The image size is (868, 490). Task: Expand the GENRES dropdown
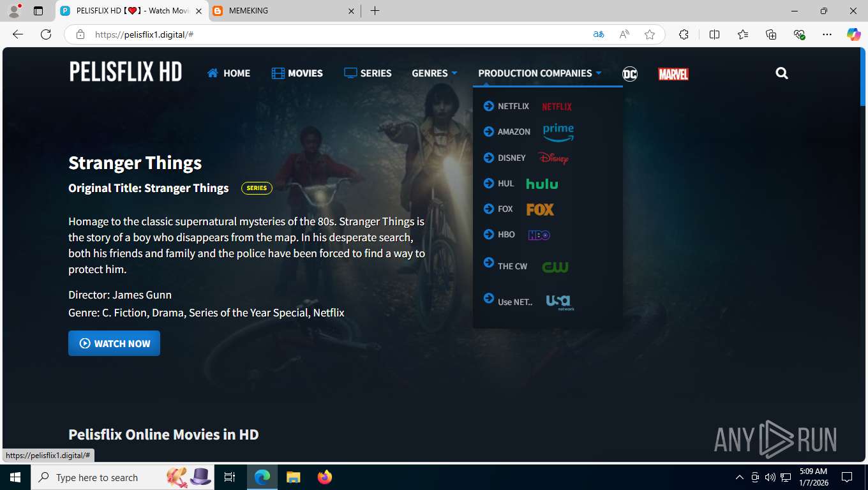click(434, 73)
